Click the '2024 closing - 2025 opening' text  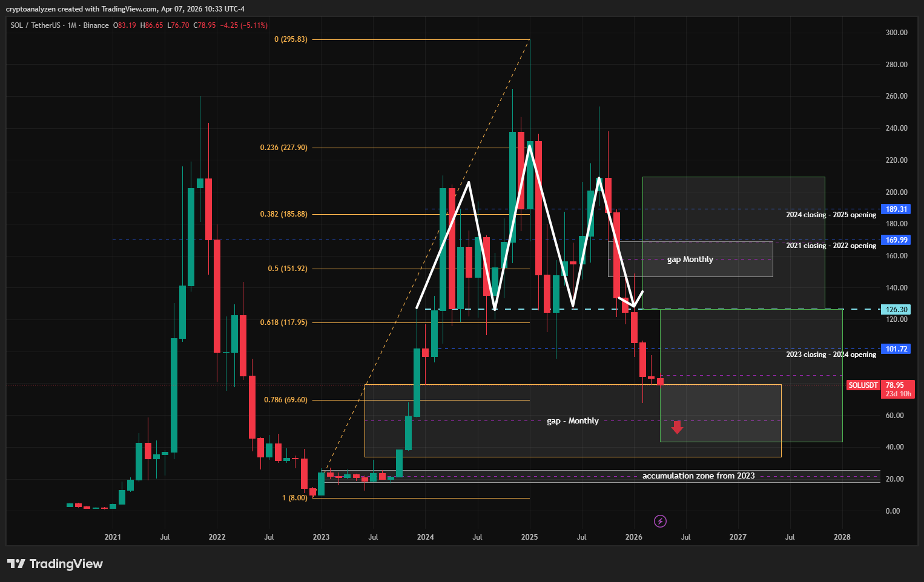coord(831,215)
